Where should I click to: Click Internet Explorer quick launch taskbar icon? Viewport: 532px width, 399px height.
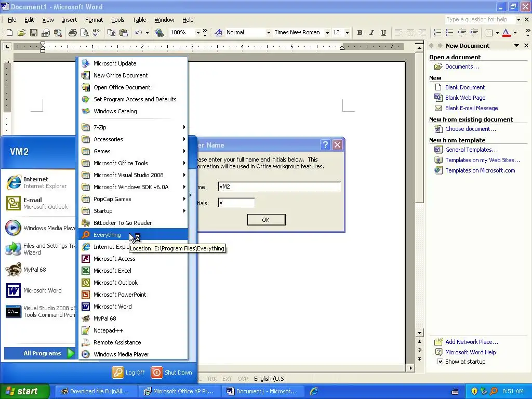click(314, 391)
